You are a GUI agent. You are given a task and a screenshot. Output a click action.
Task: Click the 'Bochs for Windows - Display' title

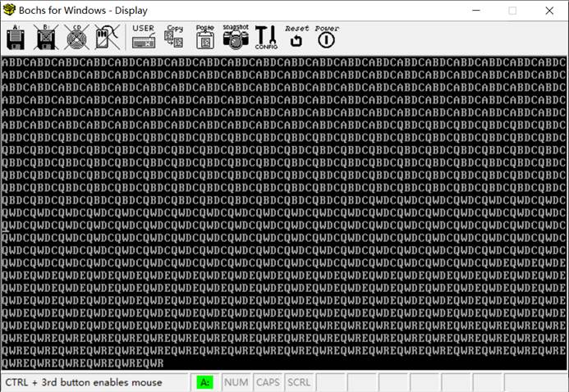tap(83, 10)
